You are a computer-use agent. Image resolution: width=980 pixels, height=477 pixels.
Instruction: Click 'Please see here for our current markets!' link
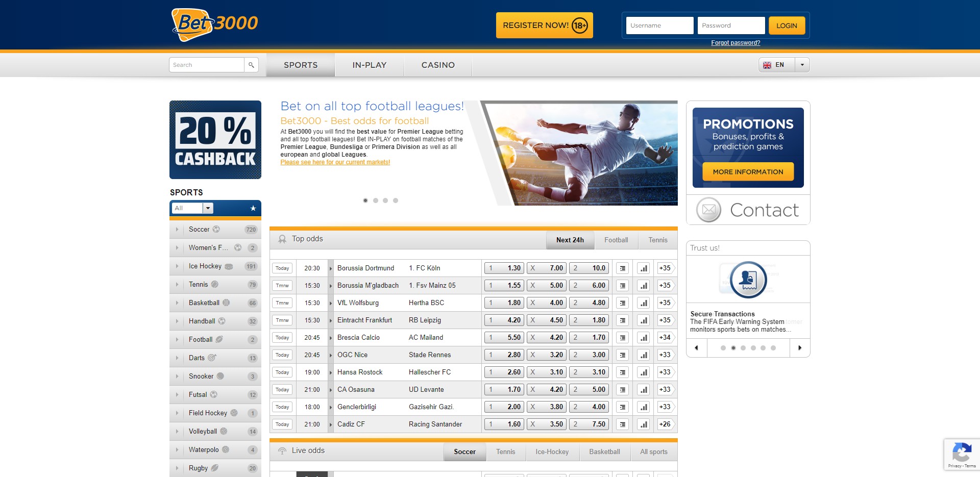click(x=335, y=162)
